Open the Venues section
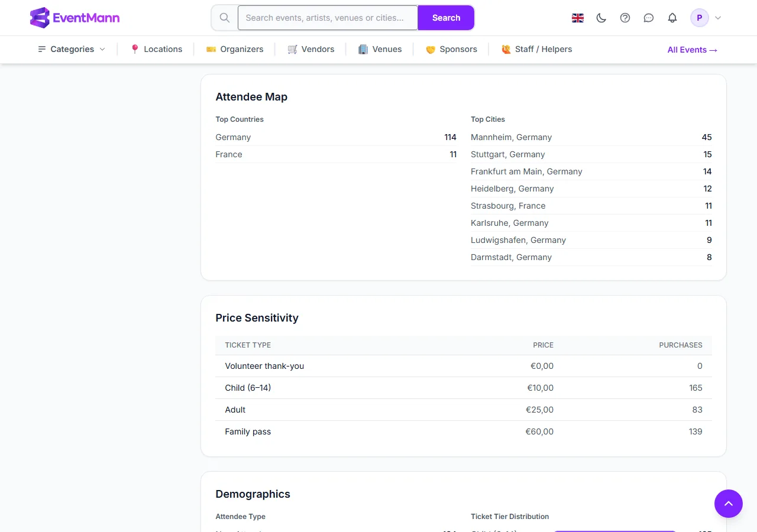Viewport: 757px width, 532px height. [x=380, y=49]
